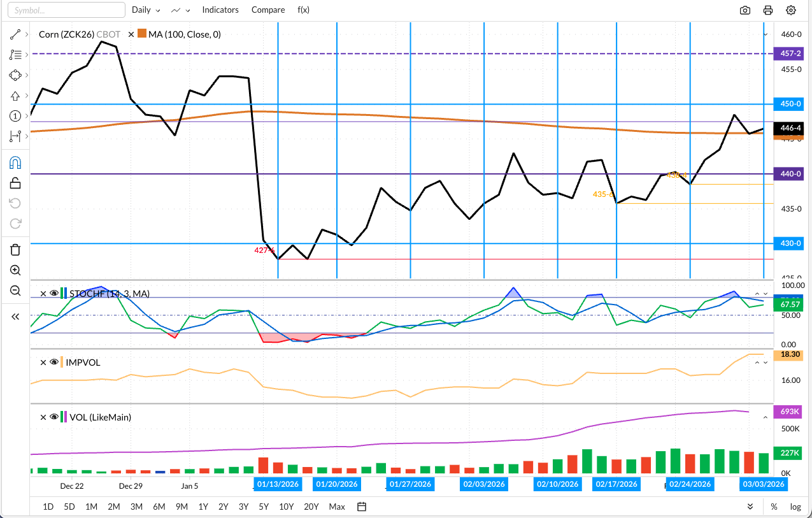The height and width of the screenshot is (518, 812).
Task: Open the Indicators menu
Action: pos(220,10)
